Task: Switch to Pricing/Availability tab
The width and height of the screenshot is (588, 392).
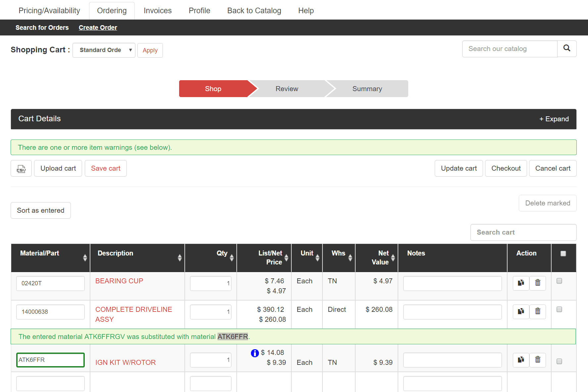Action: click(49, 11)
